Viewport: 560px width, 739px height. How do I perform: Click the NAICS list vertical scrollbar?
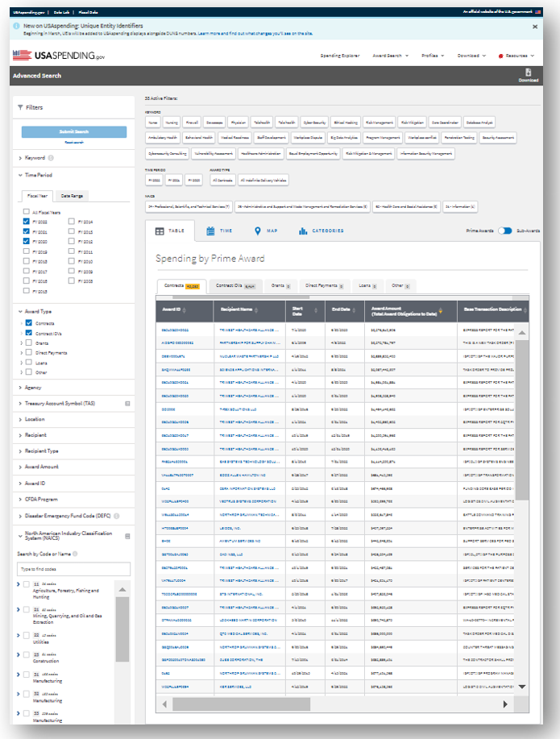click(x=122, y=629)
